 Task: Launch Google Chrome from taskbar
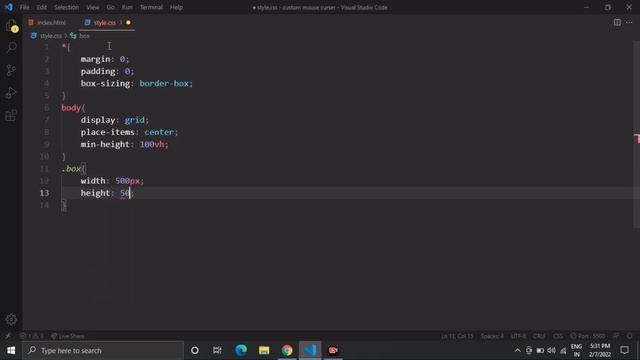287,350
